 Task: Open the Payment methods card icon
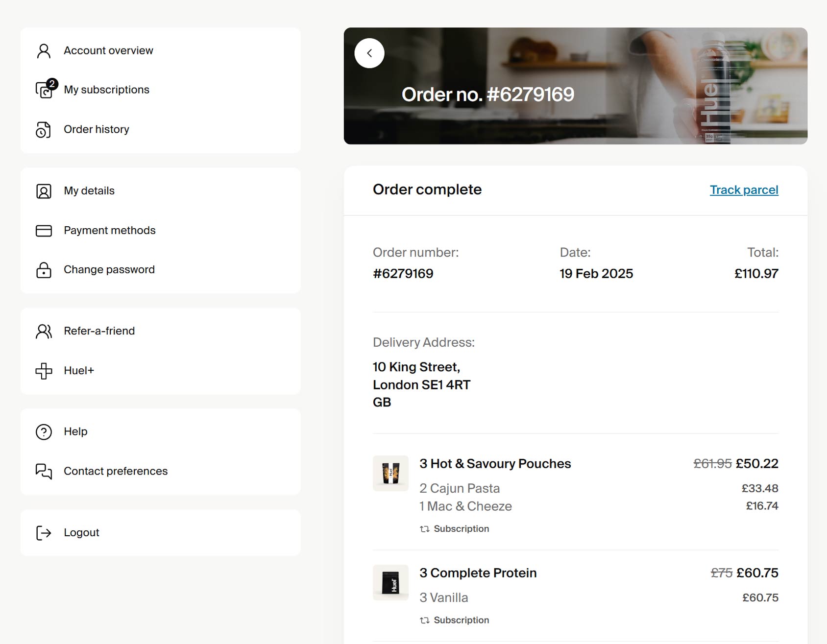44,230
